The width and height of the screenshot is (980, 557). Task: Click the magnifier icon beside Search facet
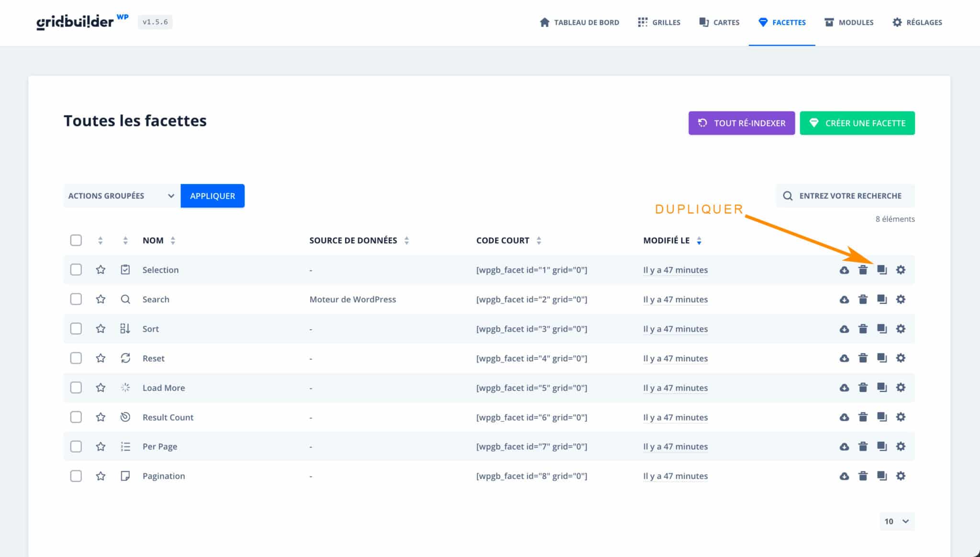pos(125,299)
